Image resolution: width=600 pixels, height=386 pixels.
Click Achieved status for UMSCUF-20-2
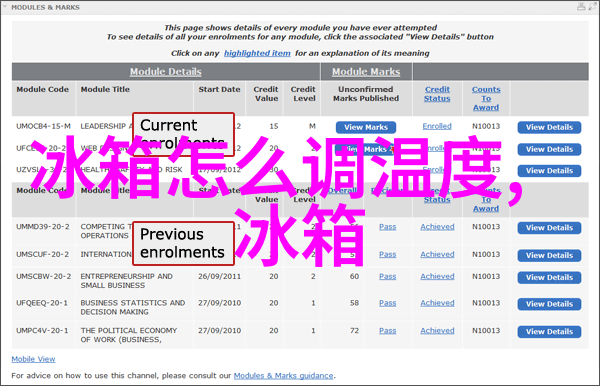pyautogui.click(x=437, y=254)
